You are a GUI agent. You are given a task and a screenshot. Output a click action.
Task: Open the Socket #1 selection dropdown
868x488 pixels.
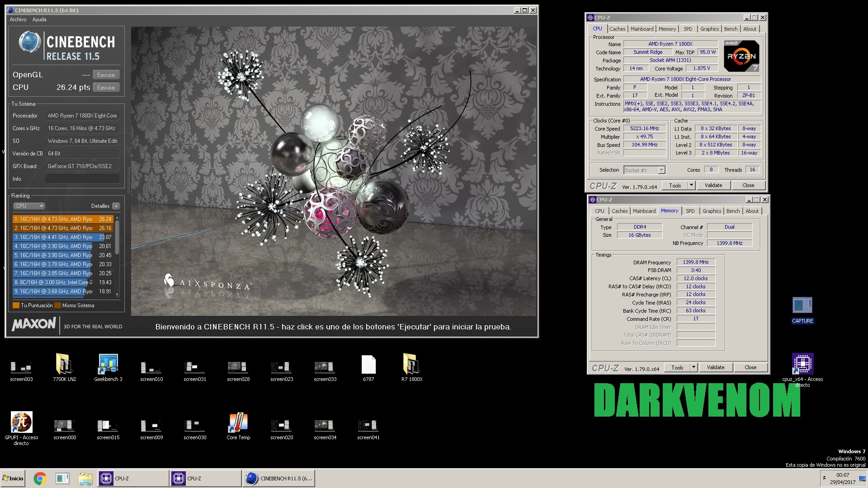(644, 170)
